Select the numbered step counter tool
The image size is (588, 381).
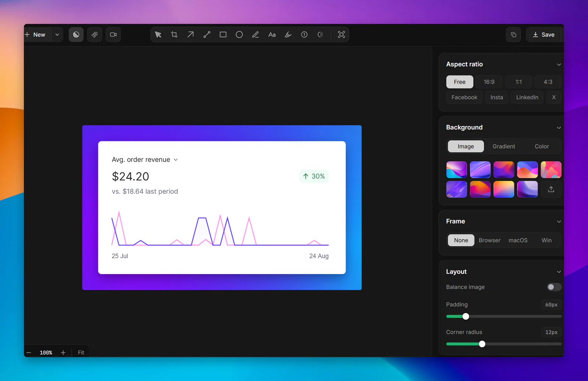(304, 35)
